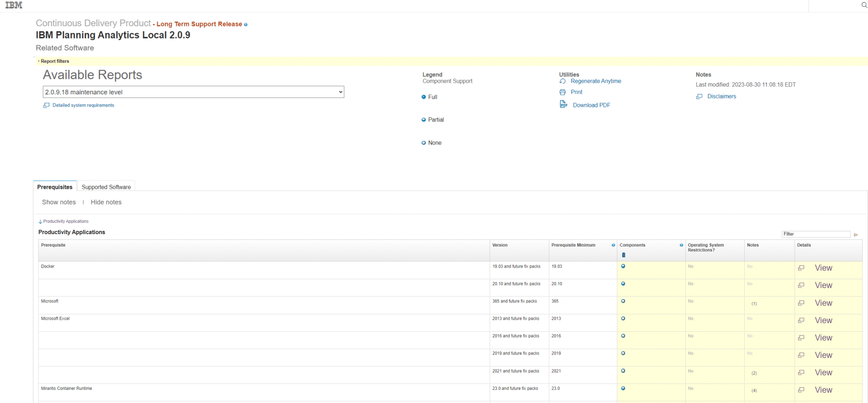Click the component icon under the Components header
868x403 pixels.
tap(623, 255)
